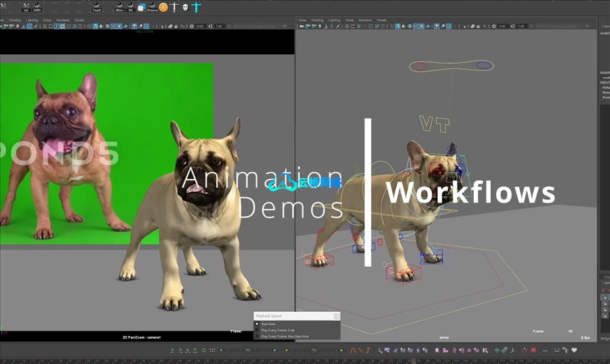This screenshot has height=364, width=610.
Task: Click the heart icon in bottom toolbar
Action: point(574,350)
